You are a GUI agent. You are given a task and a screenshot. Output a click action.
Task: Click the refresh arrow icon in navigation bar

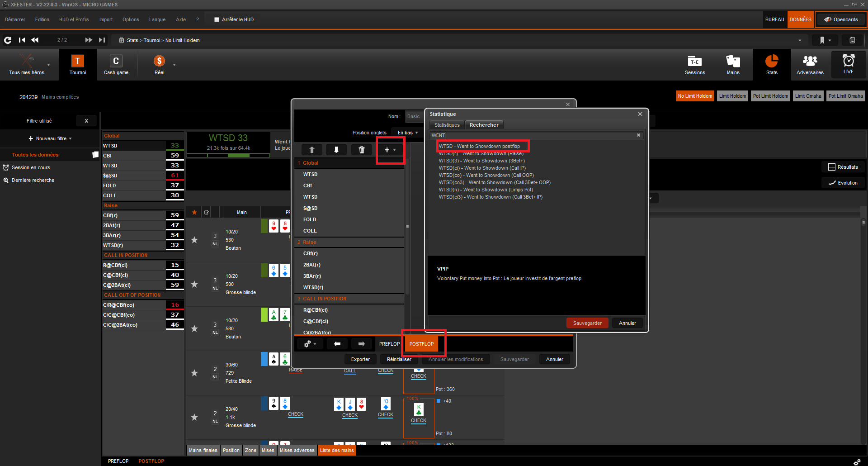pos(8,40)
